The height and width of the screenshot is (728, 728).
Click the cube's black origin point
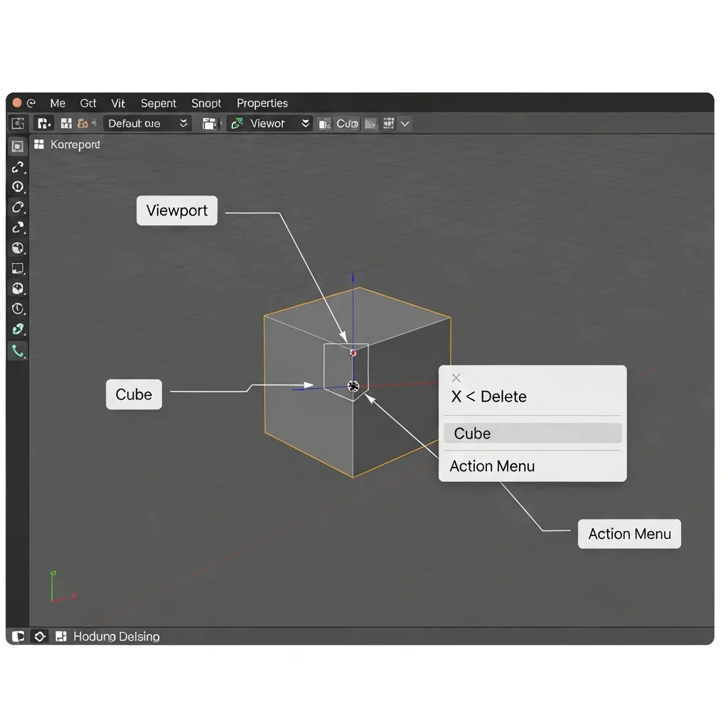353,386
